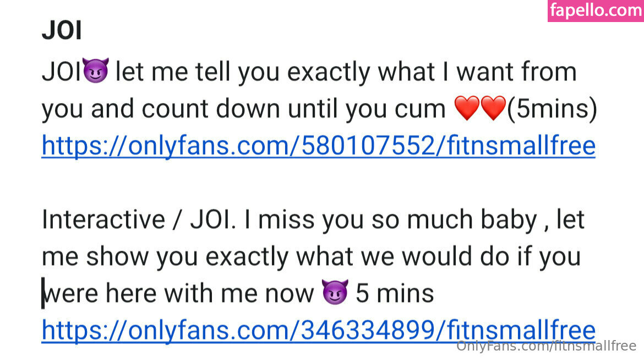Click the purple devil emoji after first JOI
Viewport: 644px width, 361px height.
tap(96, 71)
